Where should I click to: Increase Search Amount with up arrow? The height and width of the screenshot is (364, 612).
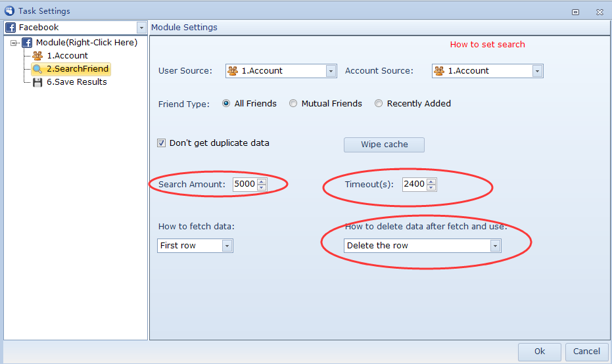point(262,181)
